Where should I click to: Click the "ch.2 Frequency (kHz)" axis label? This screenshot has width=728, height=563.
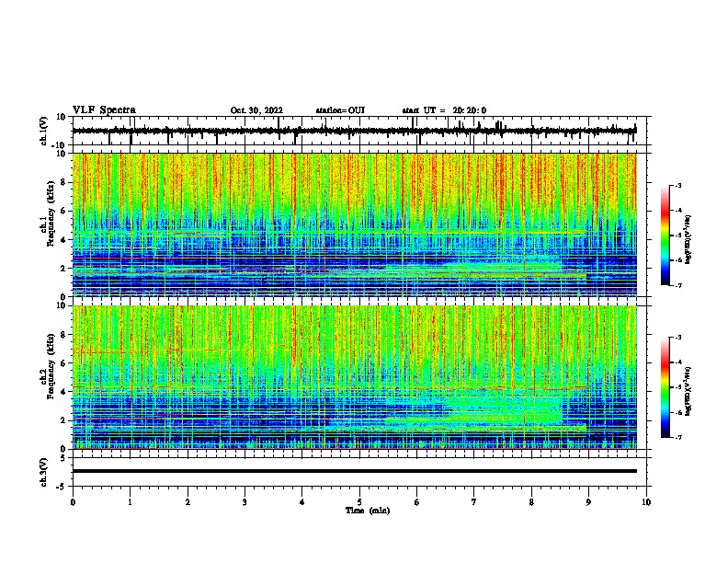tap(47, 365)
